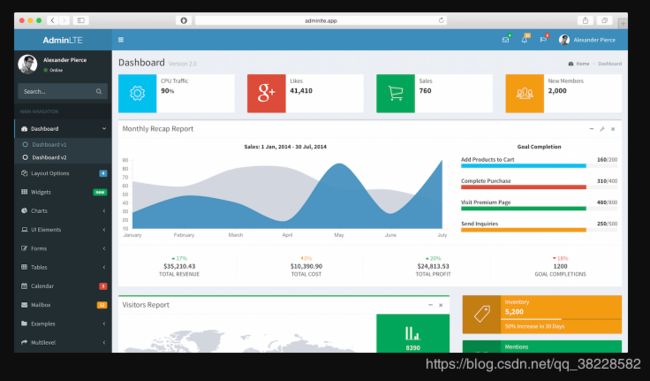Click the Calendar icon in sidebar
This screenshot has width=650, height=381.
(24, 286)
